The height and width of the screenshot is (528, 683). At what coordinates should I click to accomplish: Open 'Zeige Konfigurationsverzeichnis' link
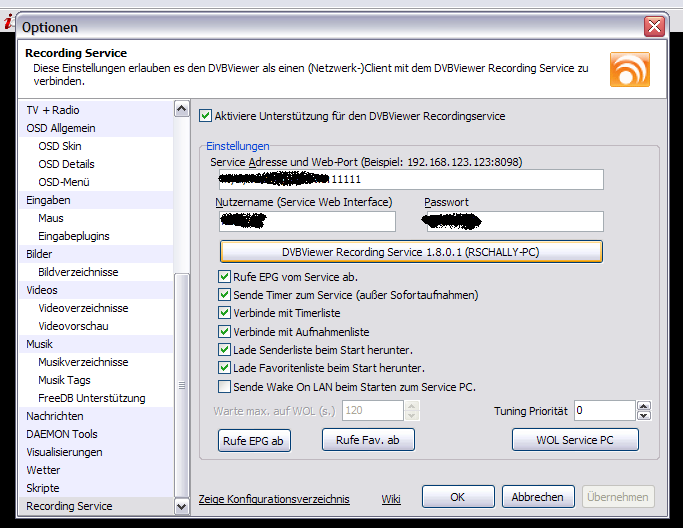(x=274, y=499)
